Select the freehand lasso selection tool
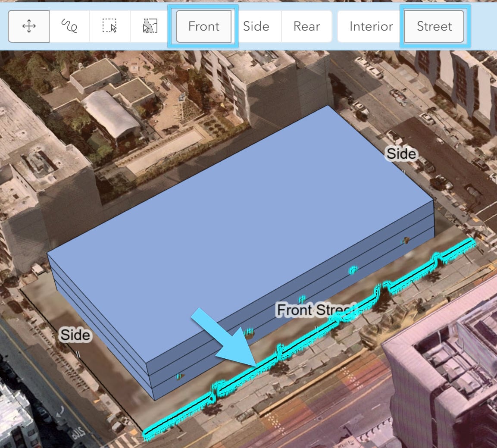Screen dimensions: 497x448 coord(69,26)
